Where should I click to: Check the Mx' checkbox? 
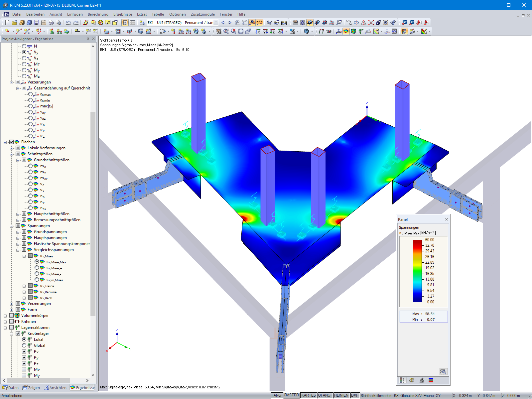coord(24,369)
